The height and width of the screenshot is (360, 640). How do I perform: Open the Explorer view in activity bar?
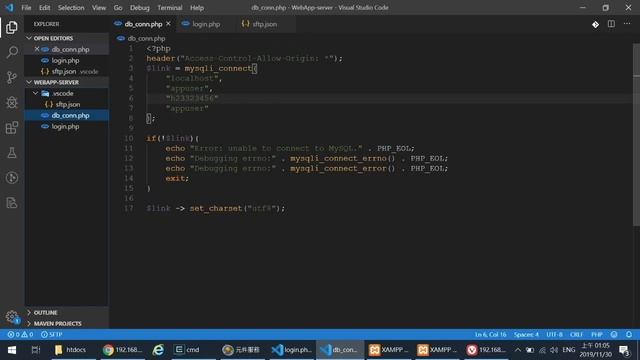point(12,27)
